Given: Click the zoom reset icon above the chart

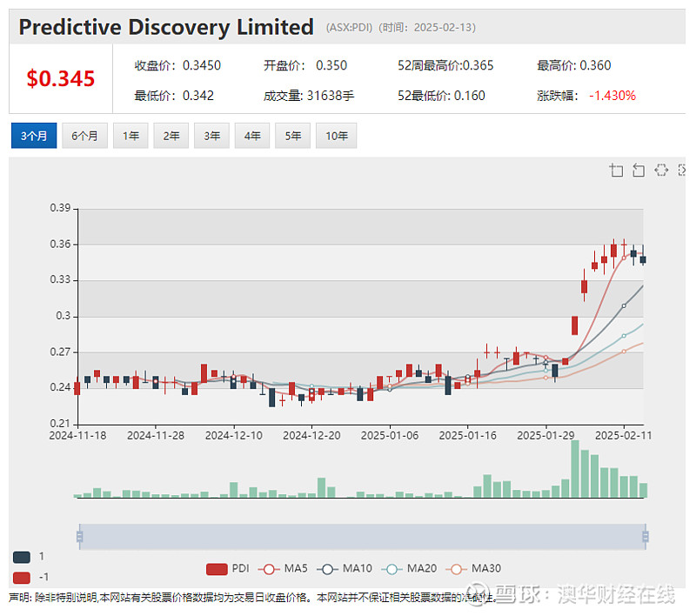Looking at the screenshot, I should 639,170.
